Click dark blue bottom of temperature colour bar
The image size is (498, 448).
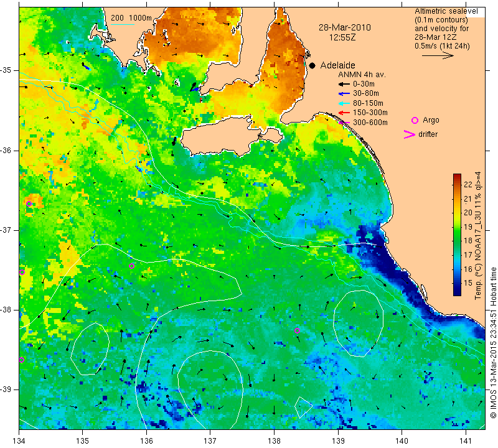pos(457,292)
